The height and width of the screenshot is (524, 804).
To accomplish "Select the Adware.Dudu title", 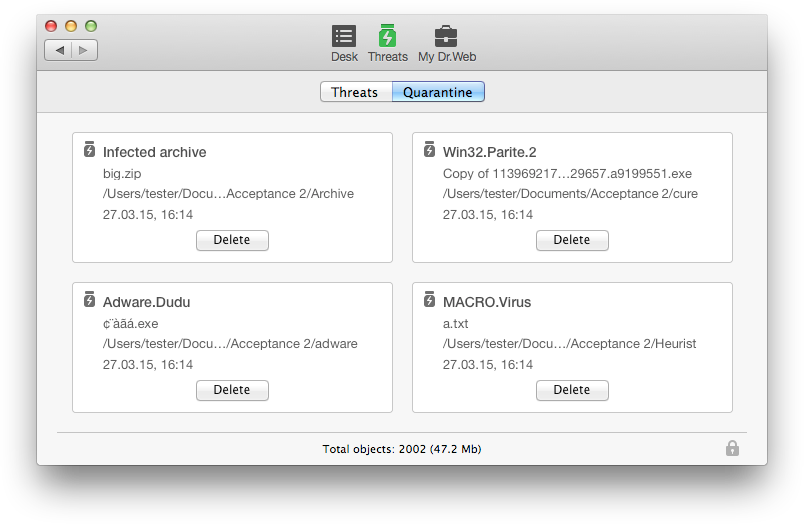I will 146,302.
